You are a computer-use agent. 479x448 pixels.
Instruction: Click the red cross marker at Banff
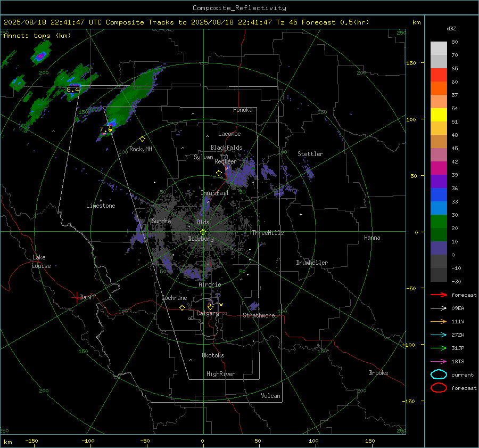(x=76, y=297)
